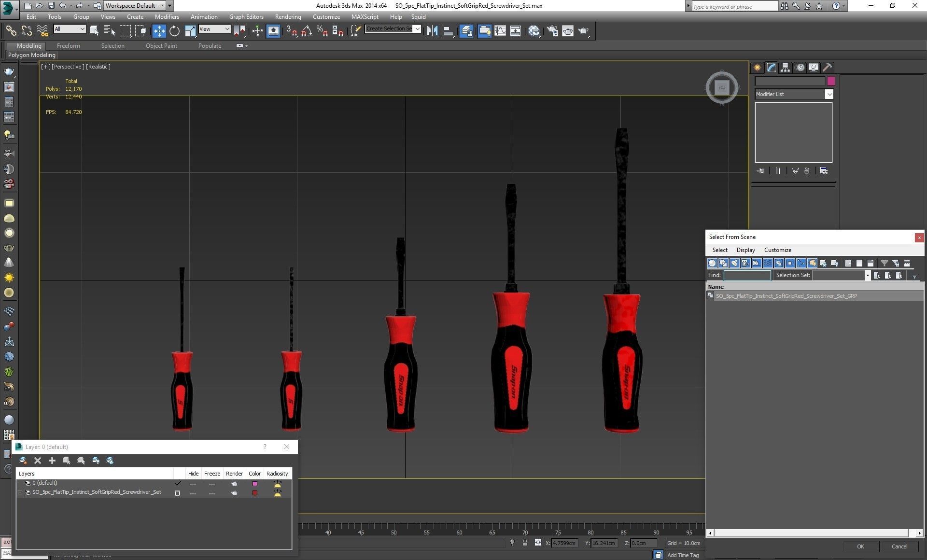Image resolution: width=927 pixels, height=560 pixels.
Task: Toggle the Percent Snap icon
Action: (322, 31)
